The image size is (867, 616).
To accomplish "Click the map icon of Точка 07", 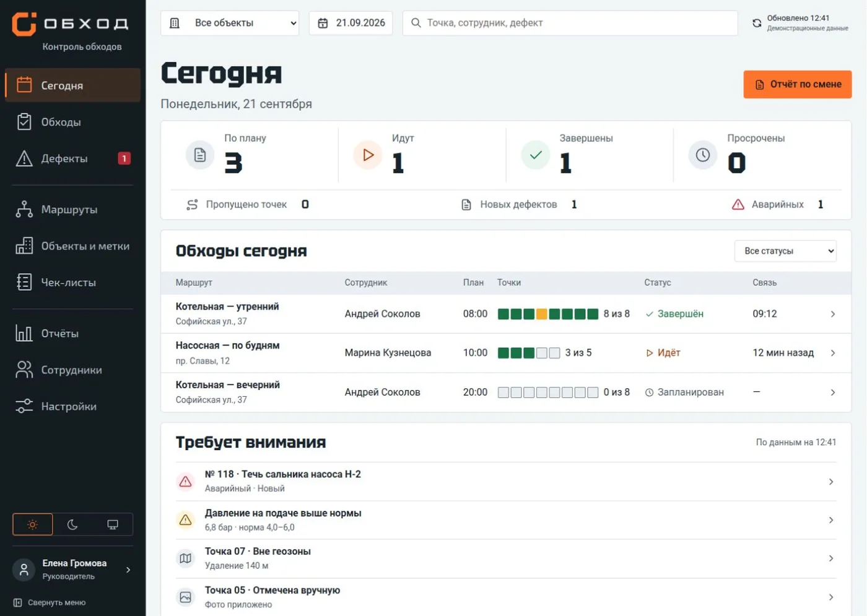I will (x=185, y=558).
